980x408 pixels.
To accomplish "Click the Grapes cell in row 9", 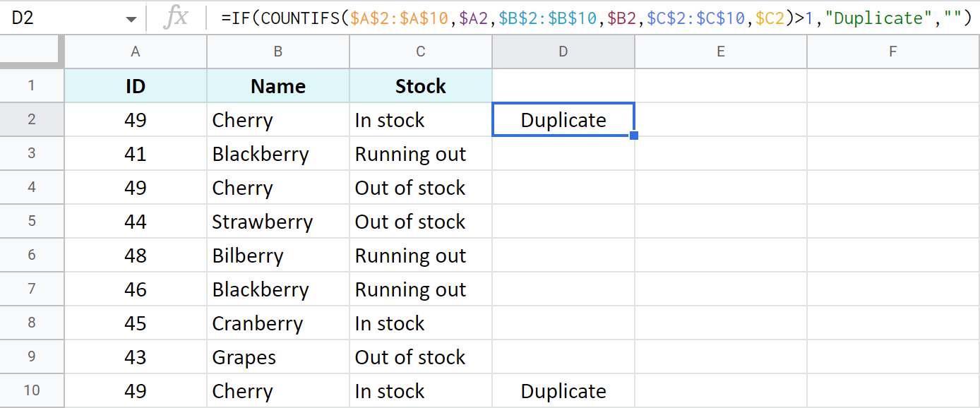I will [x=277, y=356].
